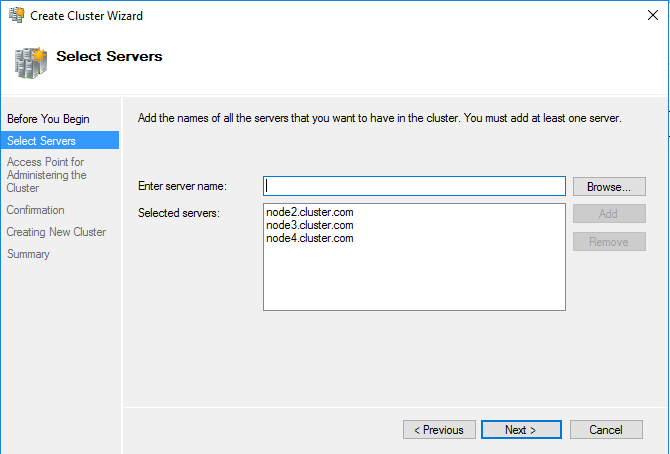
Task: Click the Select Servers header server icon
Action: (x=30, y=63)
